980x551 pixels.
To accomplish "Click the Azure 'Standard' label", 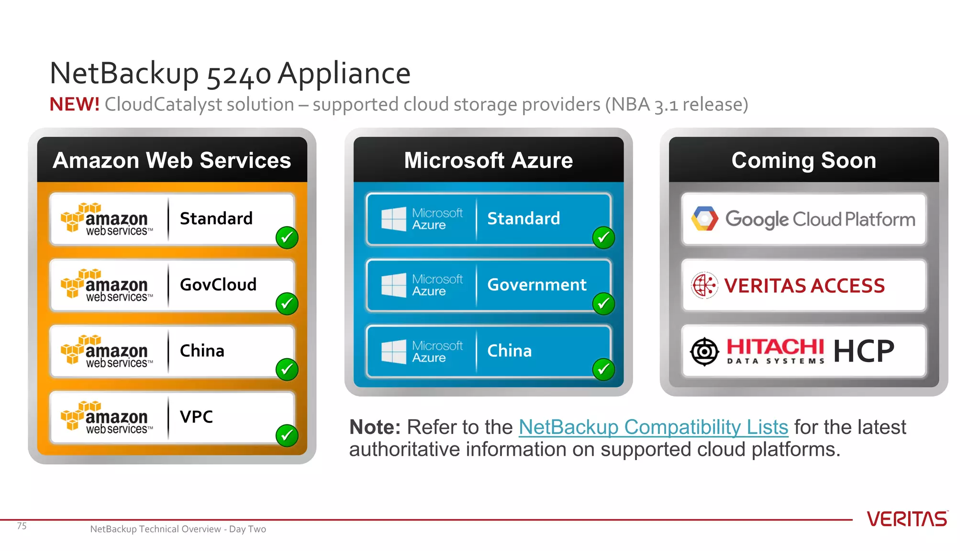I will coord(523,219).
